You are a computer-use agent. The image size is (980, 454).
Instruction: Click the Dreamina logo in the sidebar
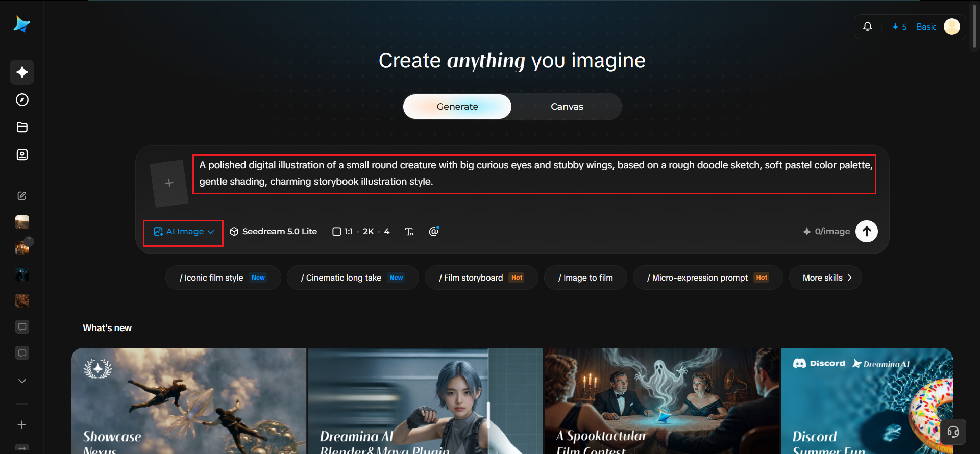tap(21, 24)
